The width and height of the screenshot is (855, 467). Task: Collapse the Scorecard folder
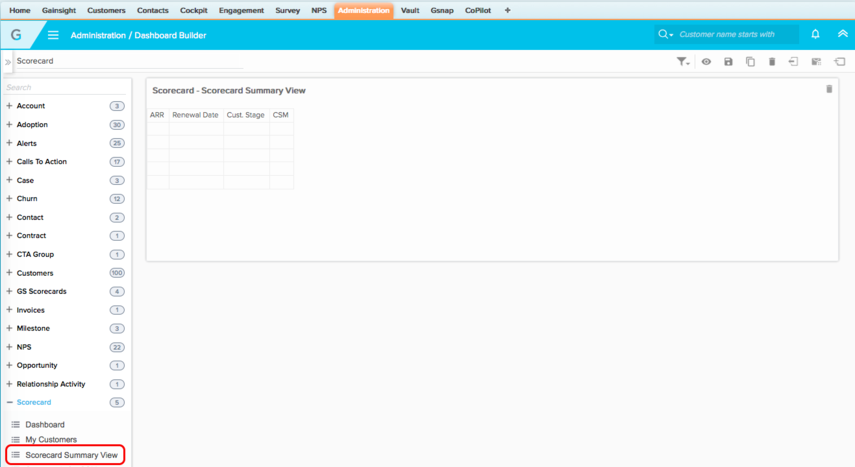pos(9,403)
